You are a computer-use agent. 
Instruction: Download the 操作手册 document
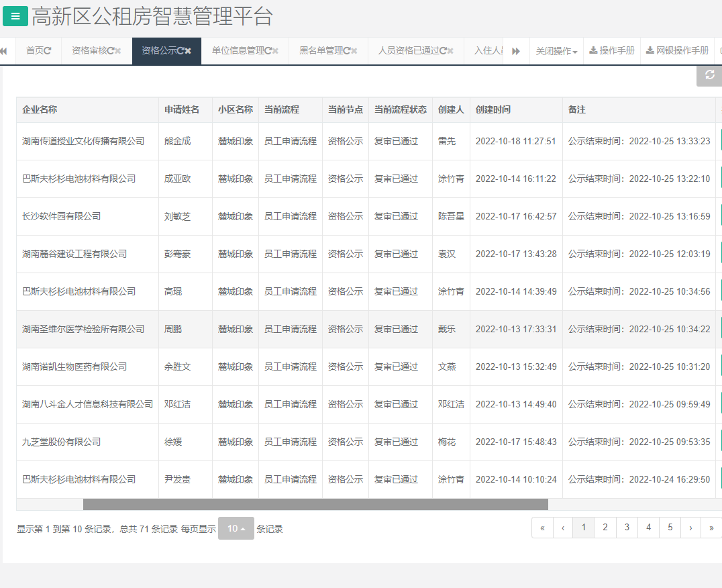click(x=611, y=50)
